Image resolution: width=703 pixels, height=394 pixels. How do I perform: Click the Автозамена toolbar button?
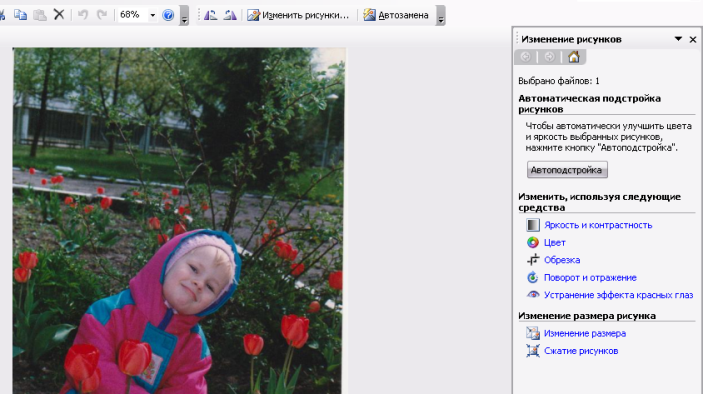[x=396, y=15]
